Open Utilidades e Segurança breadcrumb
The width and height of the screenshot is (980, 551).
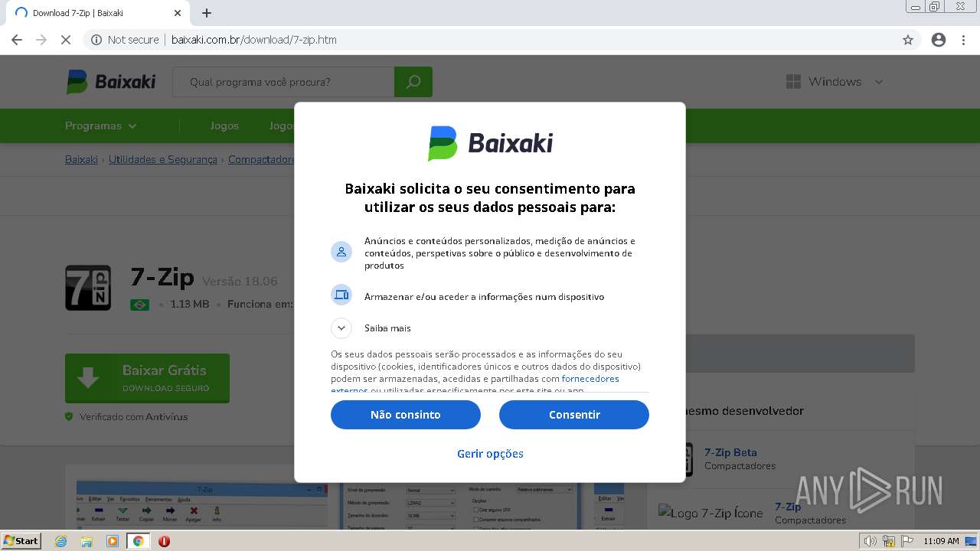coord(163,159)
